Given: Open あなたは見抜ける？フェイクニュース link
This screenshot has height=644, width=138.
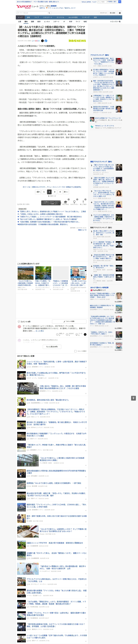Looking at the screenshot, I should [x=108, y=118].
